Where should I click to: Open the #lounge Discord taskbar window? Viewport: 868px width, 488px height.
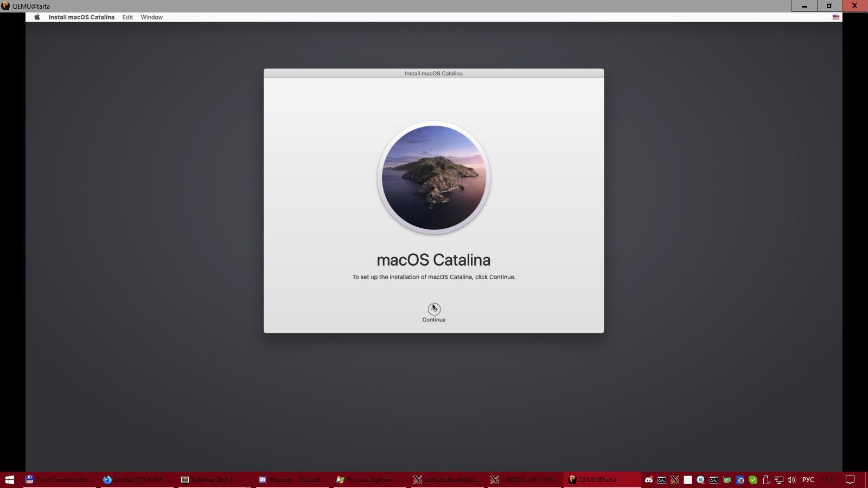[x=292, y=480]
